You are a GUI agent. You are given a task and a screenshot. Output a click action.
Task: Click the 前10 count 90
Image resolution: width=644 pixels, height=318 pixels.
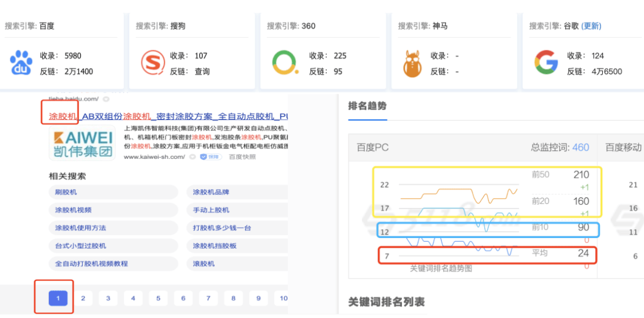click(x=584, y=227)
